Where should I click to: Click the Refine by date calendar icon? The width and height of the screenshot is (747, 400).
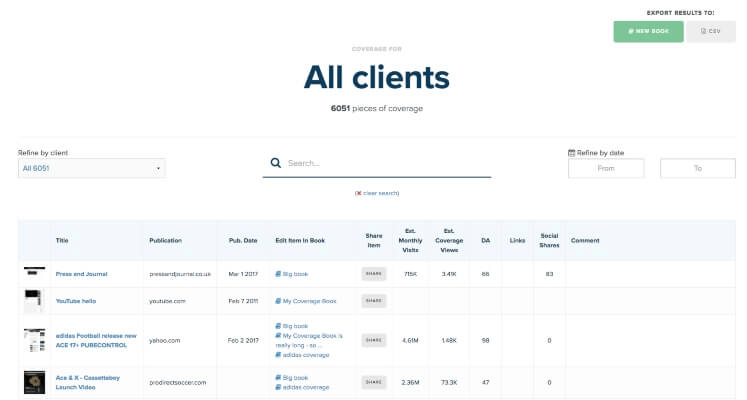[x=572, y=153]
